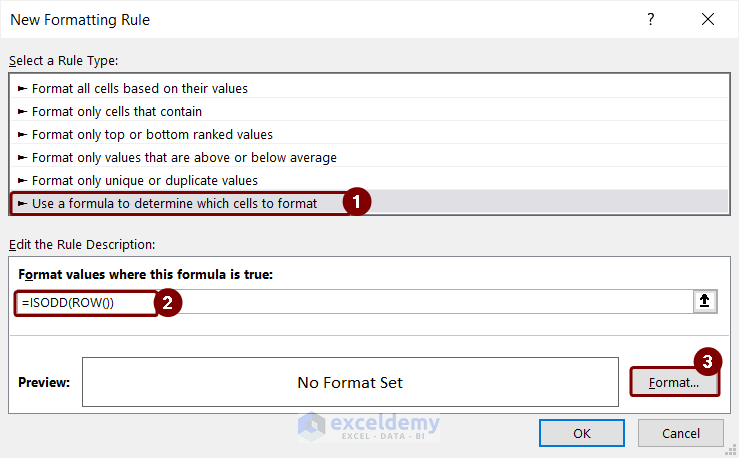Open the Format... button
The height and width of the screenshot is (458, 739).
(675, 382)
